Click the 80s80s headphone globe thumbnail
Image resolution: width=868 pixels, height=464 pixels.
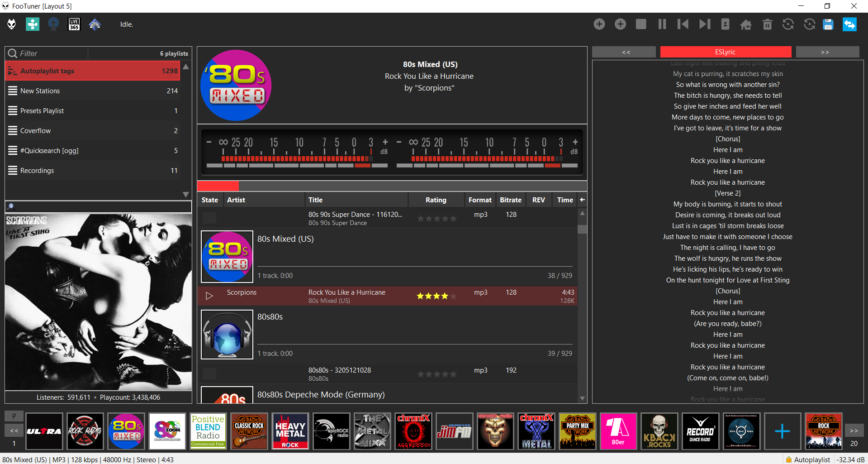(x=227, y=335)
